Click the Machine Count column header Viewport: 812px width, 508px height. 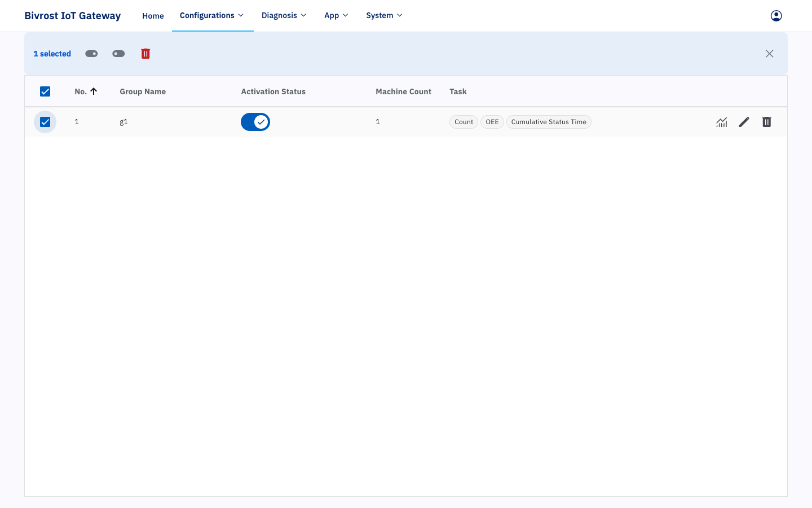[404, 91]
